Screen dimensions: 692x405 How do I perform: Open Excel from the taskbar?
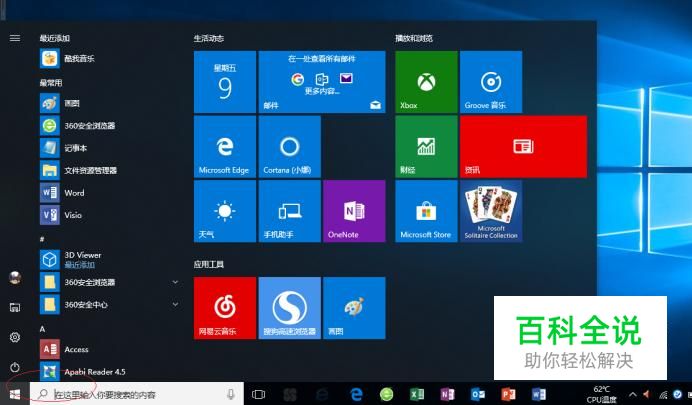[x=418, y=395]
